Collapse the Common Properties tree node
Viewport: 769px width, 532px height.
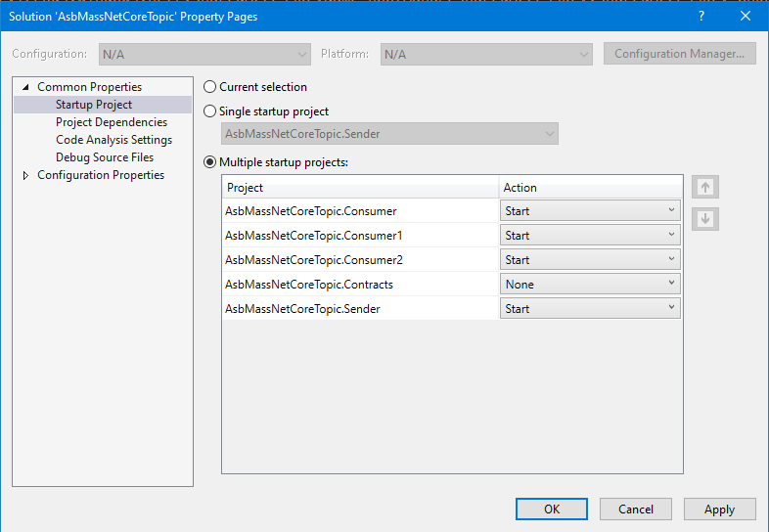(25, 88)
